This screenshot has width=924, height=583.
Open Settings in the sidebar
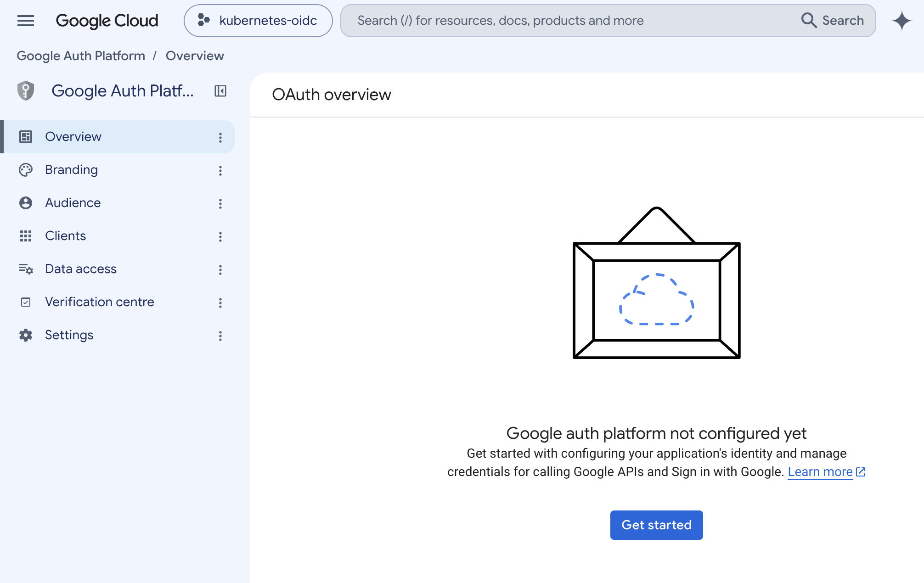pyautogui.click(x=118, y=335)
